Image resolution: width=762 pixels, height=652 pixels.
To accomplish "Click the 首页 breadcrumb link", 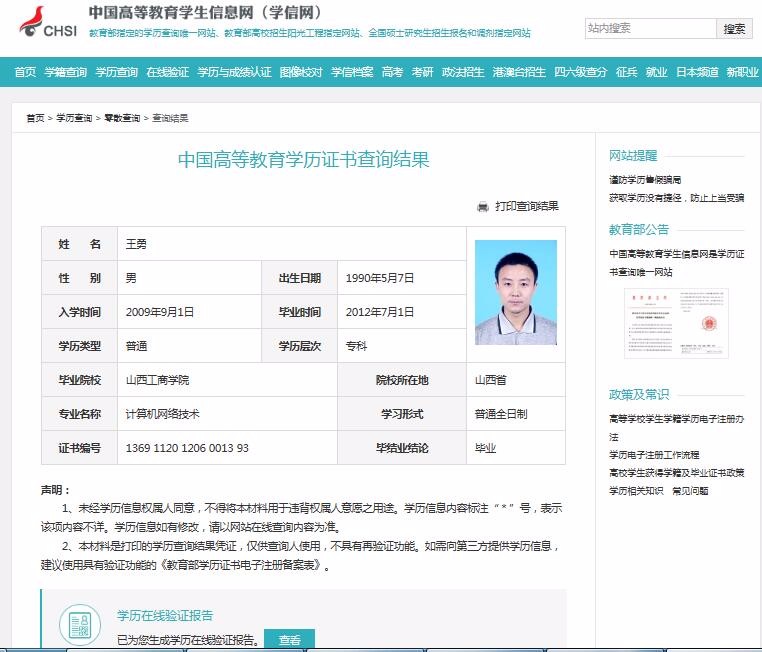I will pos(35,118).
